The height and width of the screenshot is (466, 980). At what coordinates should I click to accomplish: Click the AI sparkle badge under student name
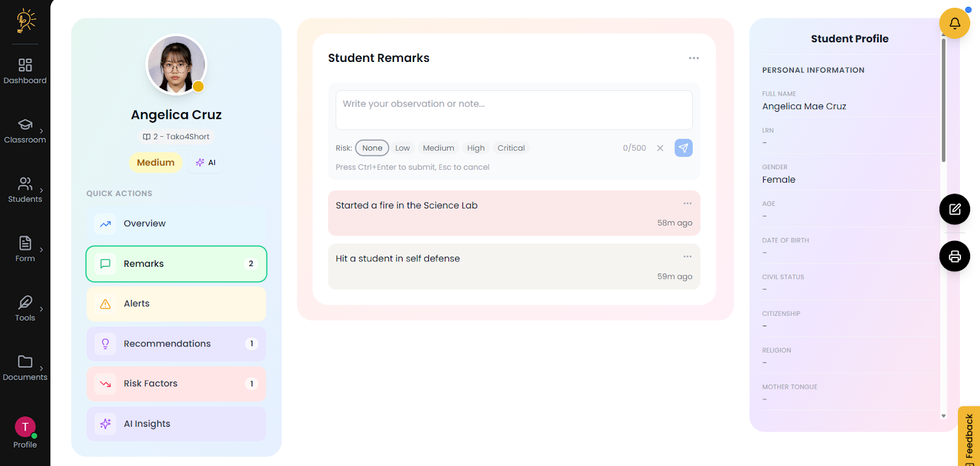[206, 162]
